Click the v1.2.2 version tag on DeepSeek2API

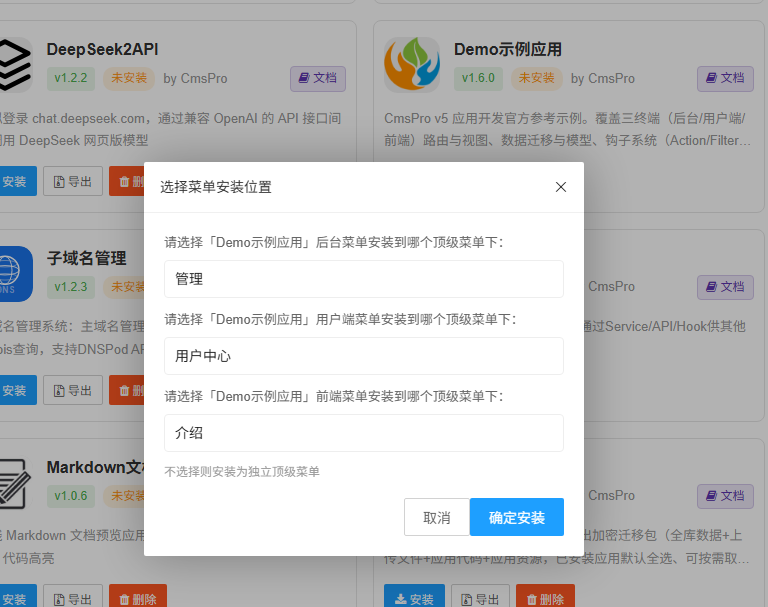[71, 78]
